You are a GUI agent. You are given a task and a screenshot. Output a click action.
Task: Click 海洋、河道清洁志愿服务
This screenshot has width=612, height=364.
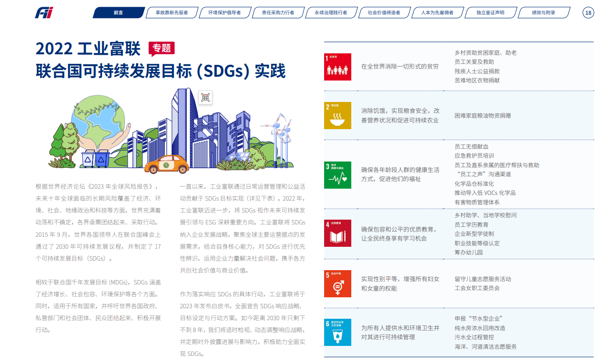tap(486, 346)
